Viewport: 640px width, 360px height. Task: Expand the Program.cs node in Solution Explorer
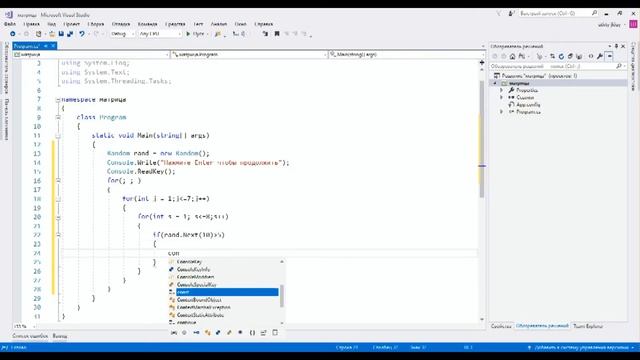pos(502,111)
